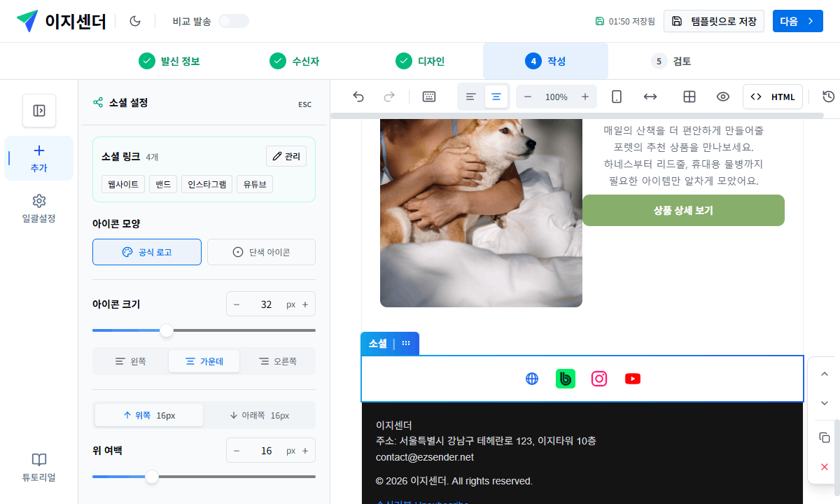The width and height of the screenshot is (840, 504).
Task: Set left text alignment in toolbar
Action: (471, 97)
